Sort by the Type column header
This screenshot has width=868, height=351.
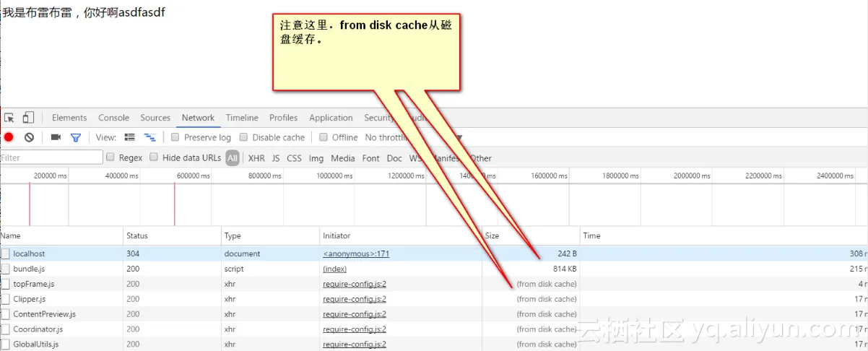point(270,235)
